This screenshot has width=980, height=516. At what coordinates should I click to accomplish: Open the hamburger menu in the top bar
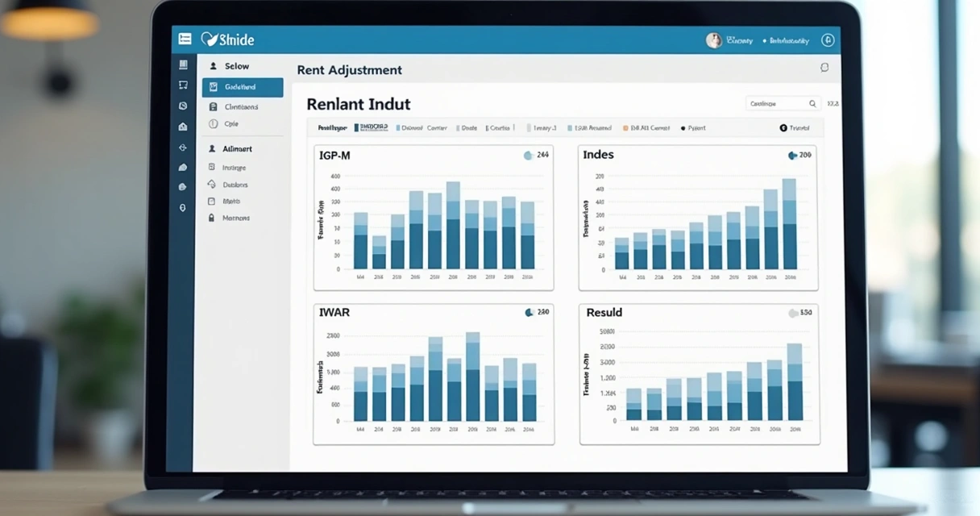[185, 39]
